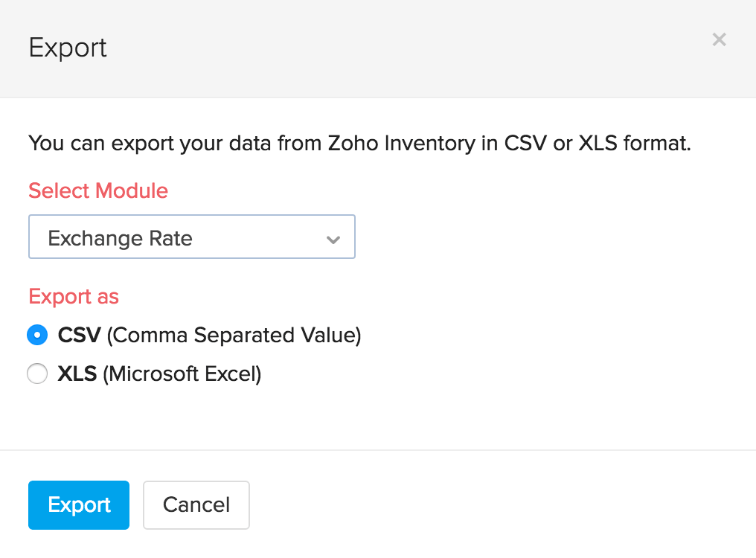Click the Export as heading
This screenshot has width=756, height=558.
tap(73, 296)
